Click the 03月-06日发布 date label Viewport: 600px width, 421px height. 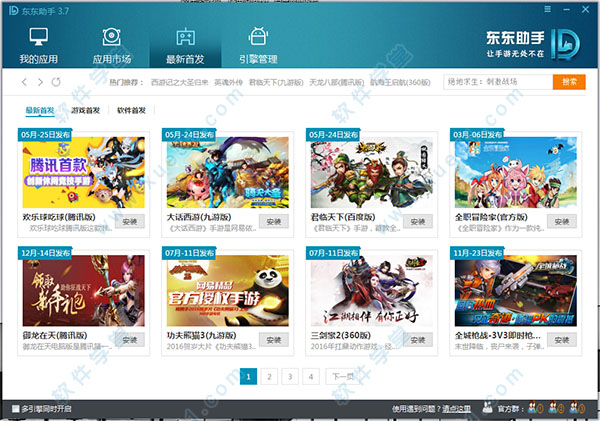477,135
